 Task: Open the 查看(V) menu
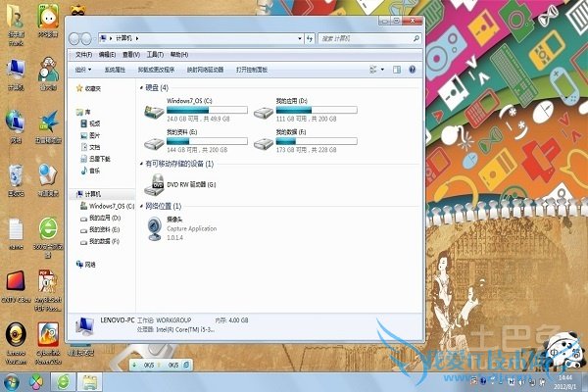[131, 55]
